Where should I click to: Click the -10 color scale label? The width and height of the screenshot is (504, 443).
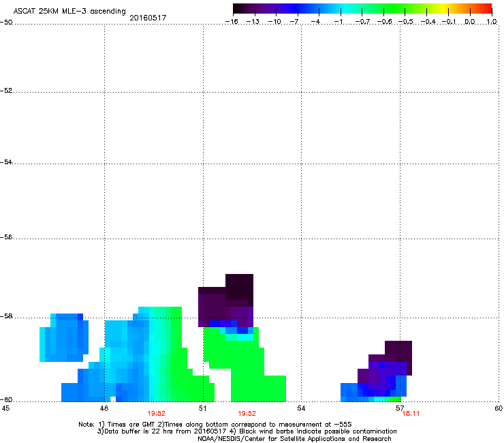click(x=274, y=22)
